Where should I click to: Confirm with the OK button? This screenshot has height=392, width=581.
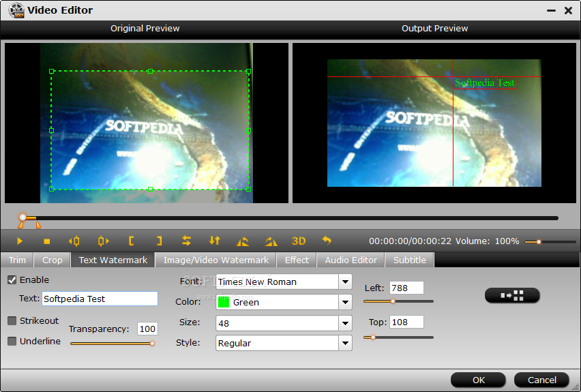point(478,380)
